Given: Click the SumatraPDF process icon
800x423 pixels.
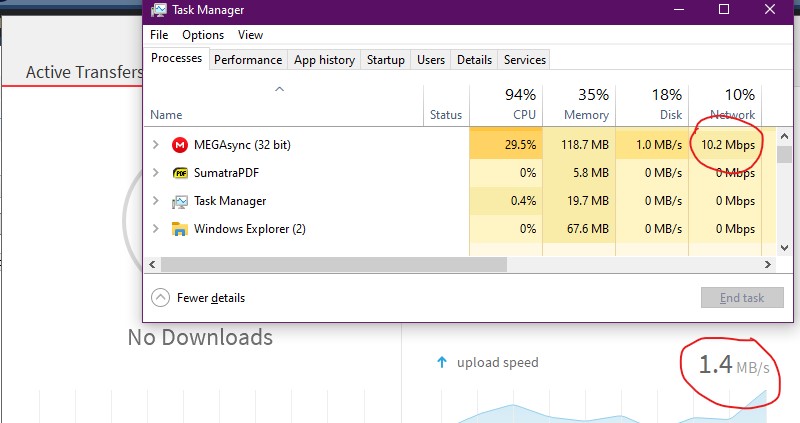Looking at the screenshot, I should tap(180, 173).
